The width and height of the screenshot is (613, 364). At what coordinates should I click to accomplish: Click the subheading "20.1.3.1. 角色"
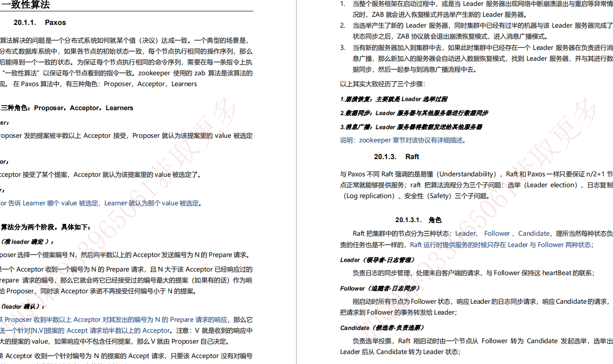coord(418,220)
